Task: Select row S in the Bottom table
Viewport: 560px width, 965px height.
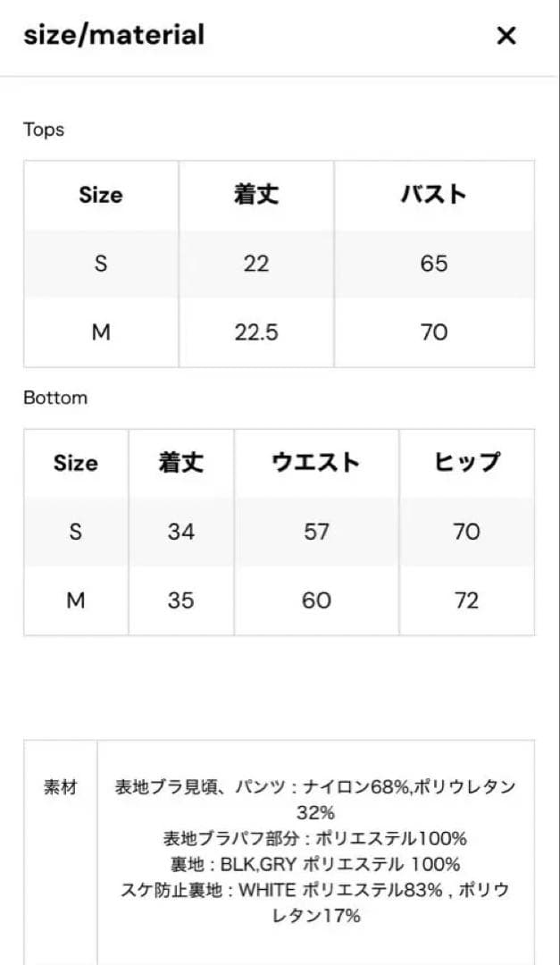Action: (x=76, y=532)
